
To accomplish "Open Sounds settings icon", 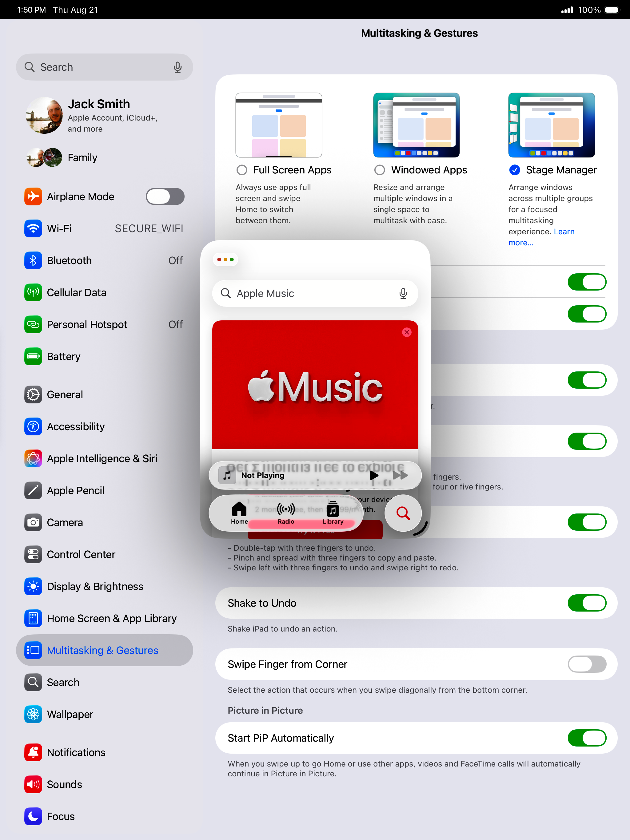I will [x=33, y=785].
